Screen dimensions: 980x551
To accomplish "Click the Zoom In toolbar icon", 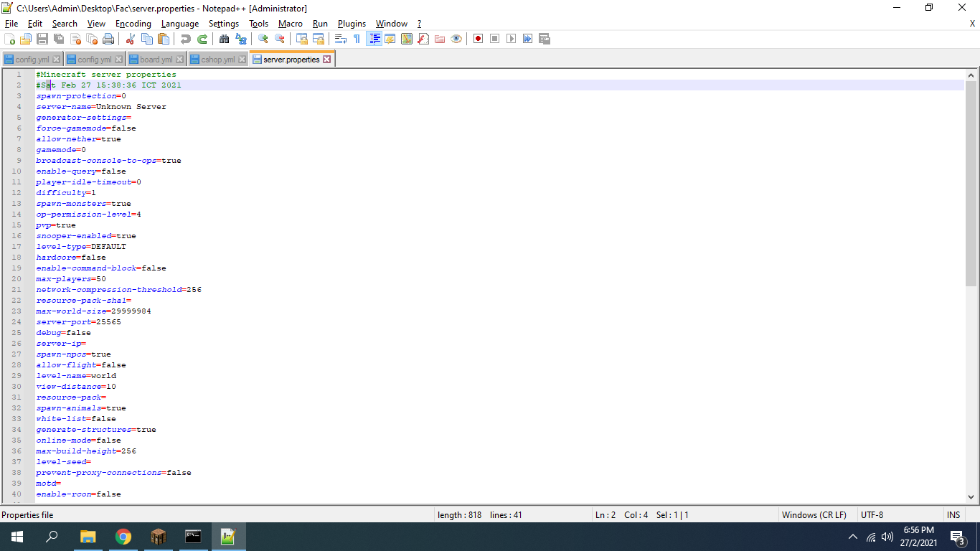I will tap(263, 39).
